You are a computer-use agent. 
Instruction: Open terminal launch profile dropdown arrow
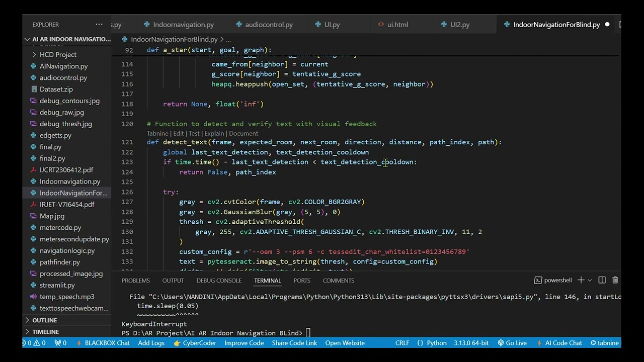click(589, 280)
